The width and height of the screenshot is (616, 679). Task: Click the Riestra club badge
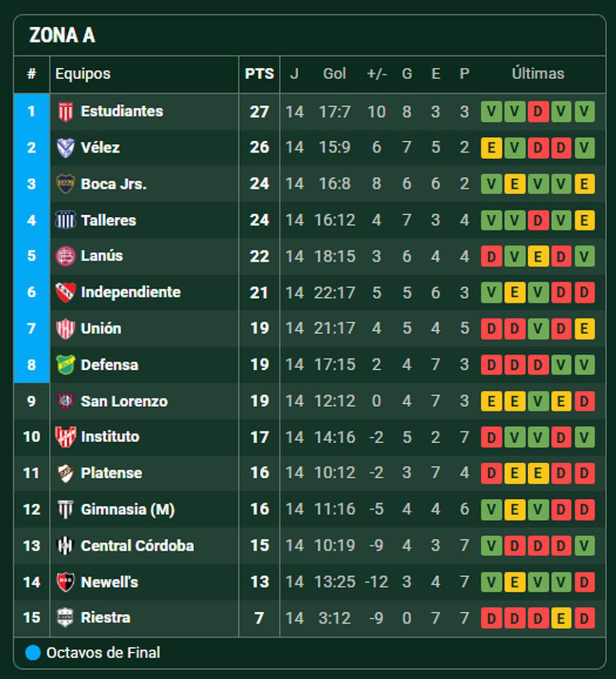pos(65,617)
